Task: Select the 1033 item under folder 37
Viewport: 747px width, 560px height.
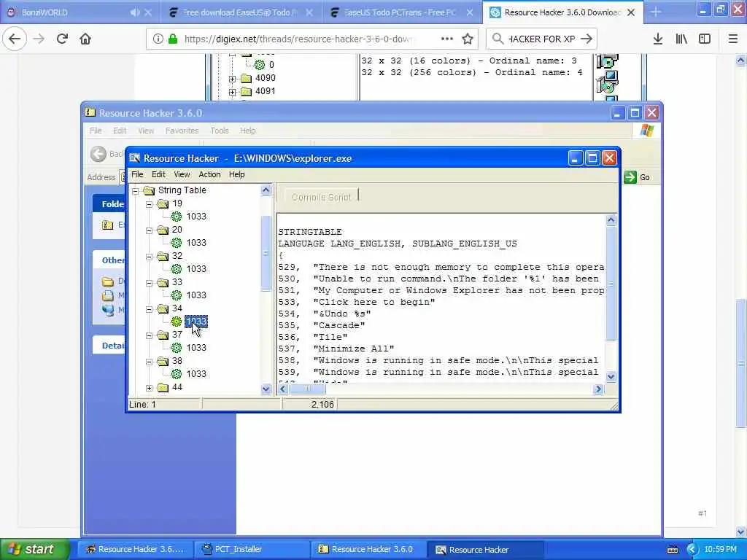Action: coord(196,348)
